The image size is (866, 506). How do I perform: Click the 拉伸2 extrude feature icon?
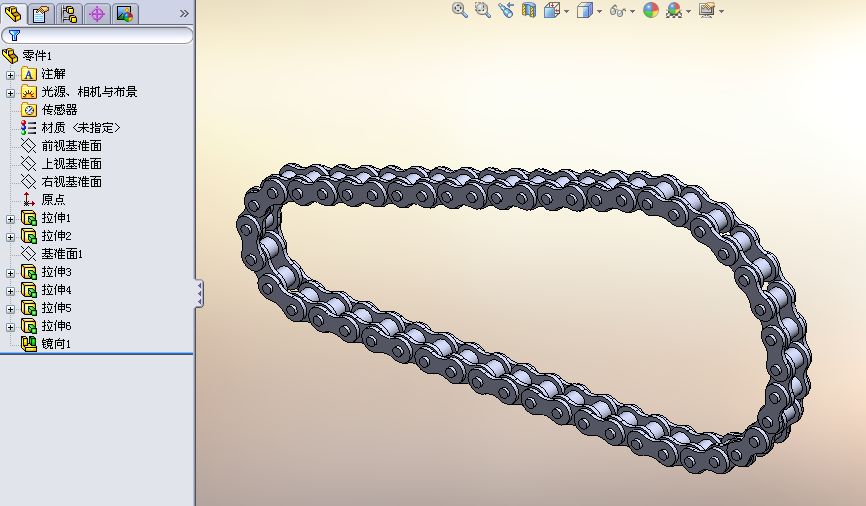tap(29, 236)
